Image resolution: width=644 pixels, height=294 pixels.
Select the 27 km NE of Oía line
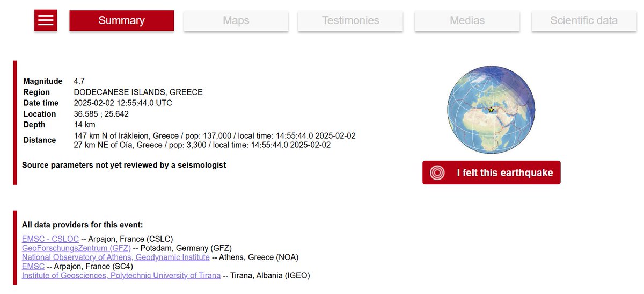202,145
